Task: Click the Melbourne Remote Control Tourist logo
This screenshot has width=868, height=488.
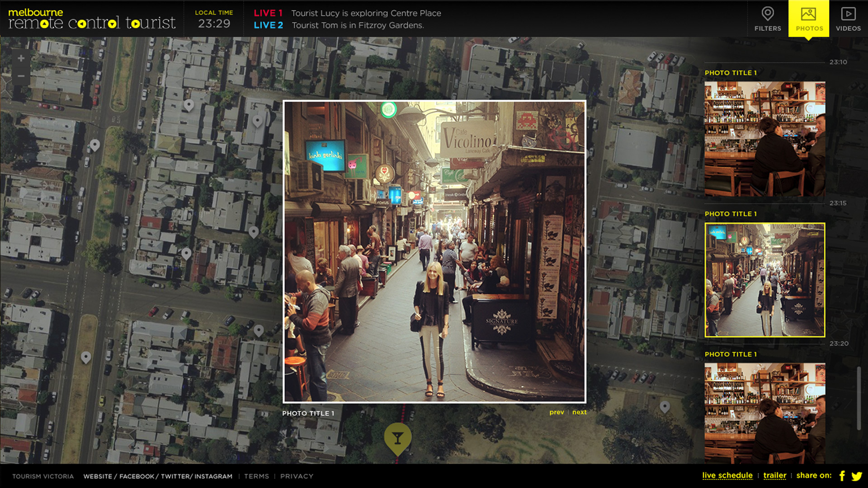Action: tap(92, 19)
